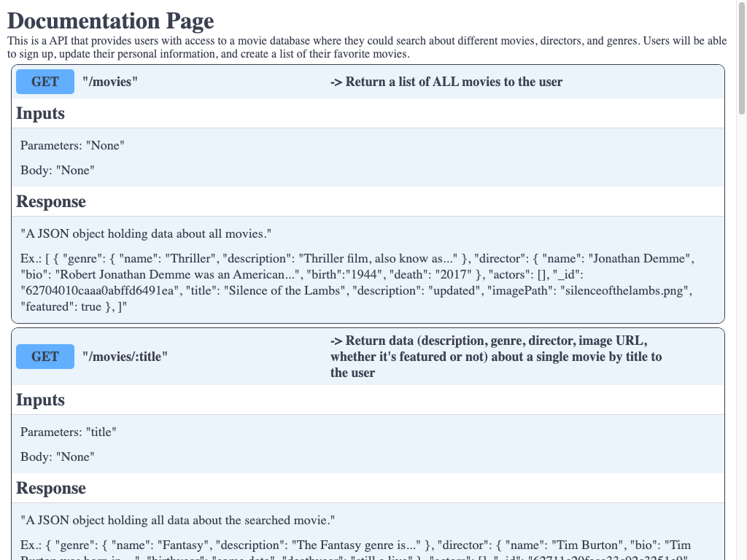Click the Response heading under "/movies/:title"
Viewport: 747px width, 560px height.
coord(51,489)
